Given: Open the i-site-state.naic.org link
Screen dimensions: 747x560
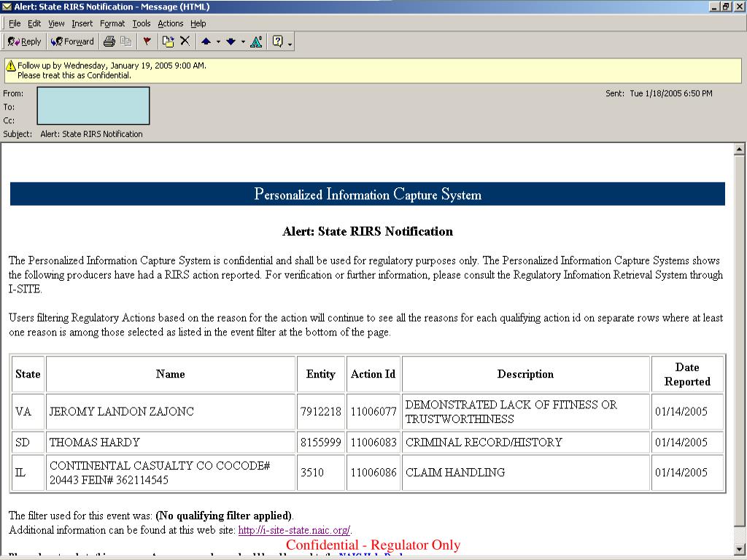Looking at the screenshot, I should [295, 530].
